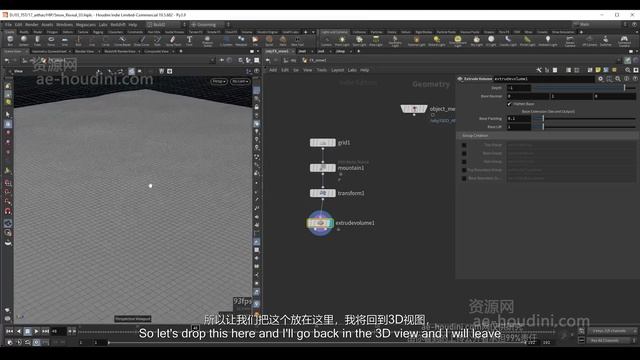Select the Grid shelf tool
Image resolution: width=640 pixels, height=360 pixels.
pos(64,40)
